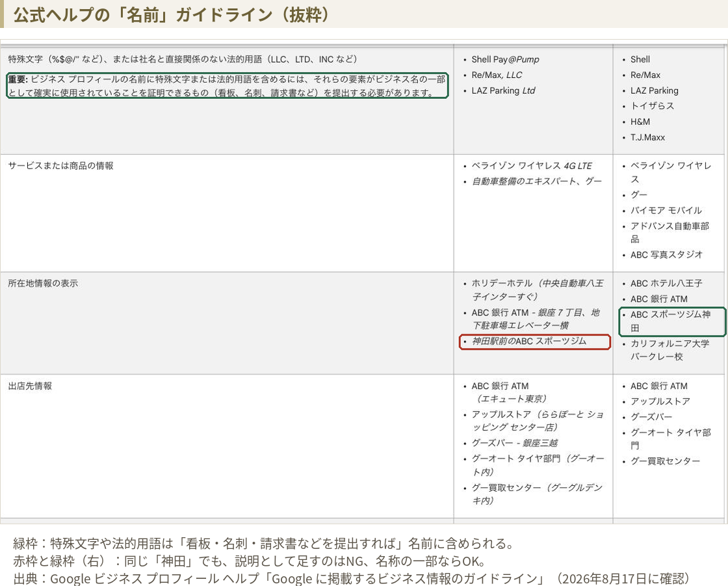Select ABC 銀行 ATM - 銀座 7 丁目 example
Viewport: 728px width, 586px height.
[x=536, y=319]
